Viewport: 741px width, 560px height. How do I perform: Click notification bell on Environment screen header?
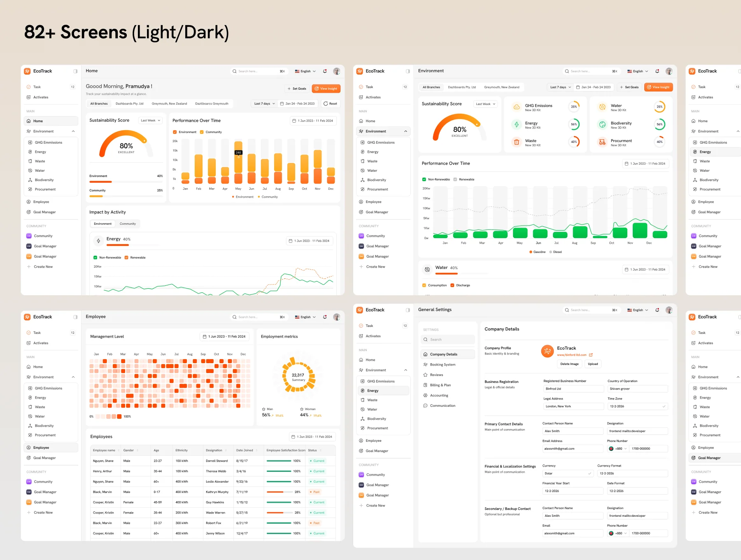[x=657, y=71]
